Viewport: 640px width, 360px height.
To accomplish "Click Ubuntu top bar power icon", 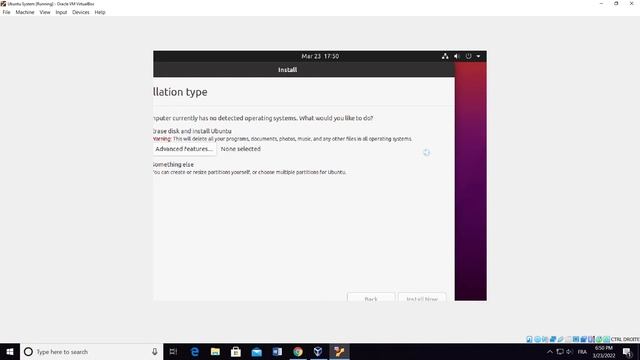I will pyautogui.click(x=469, y=56).
